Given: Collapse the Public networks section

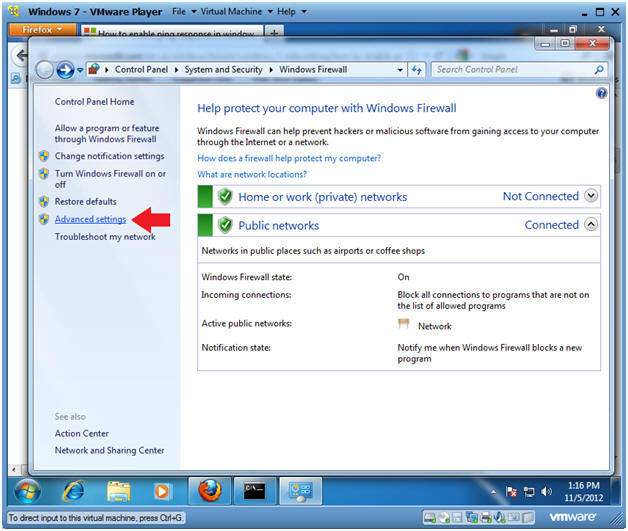Looking at the screenshot, I should tap(591, 224).
